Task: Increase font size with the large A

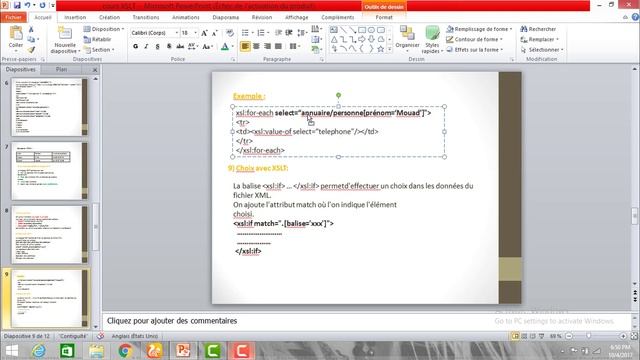Action: click(204, 33)
